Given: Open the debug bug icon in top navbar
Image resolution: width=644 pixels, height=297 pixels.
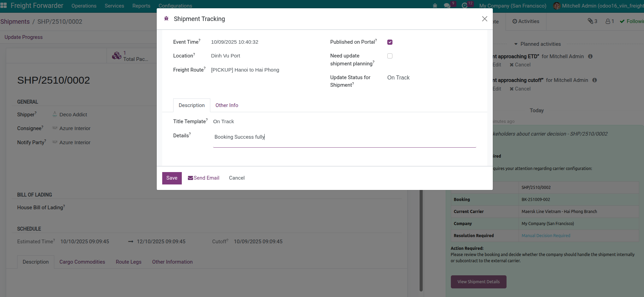Looking at the screenshot, I should 435,6.
